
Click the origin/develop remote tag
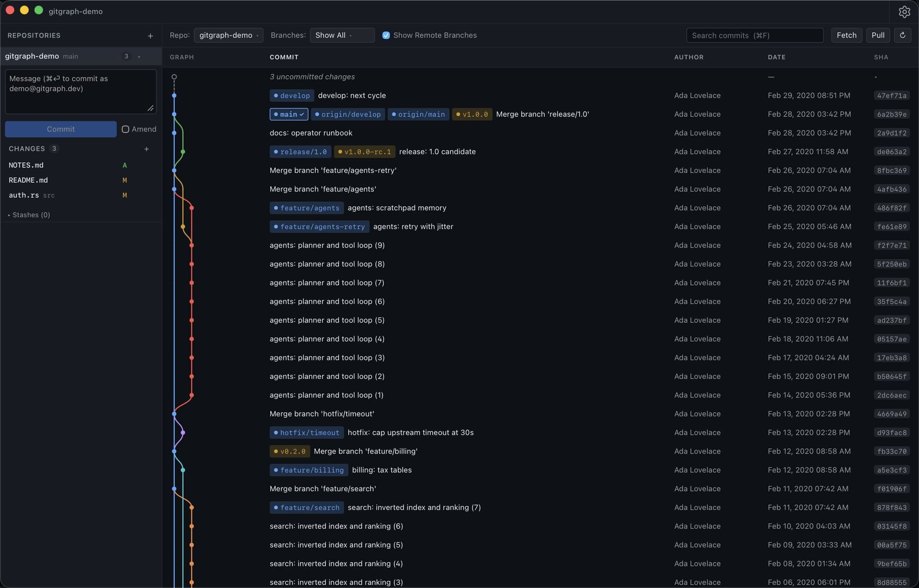(x=348, y=114)
